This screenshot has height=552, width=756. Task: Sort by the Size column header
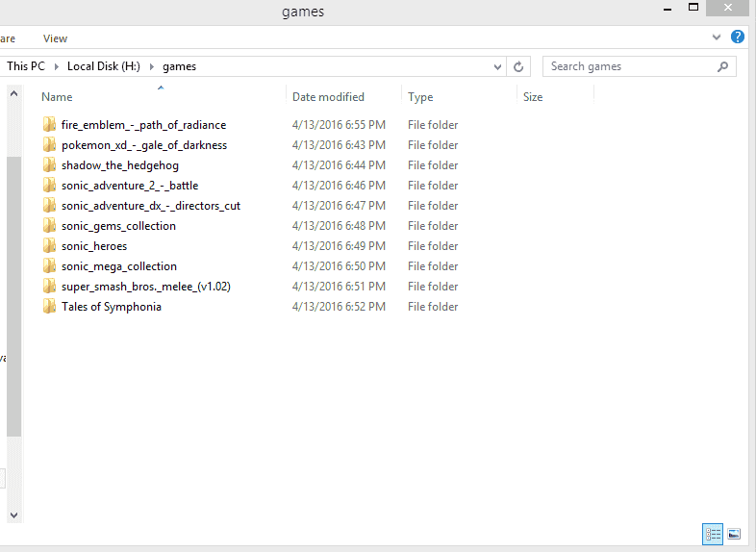[x=533, y=97]
